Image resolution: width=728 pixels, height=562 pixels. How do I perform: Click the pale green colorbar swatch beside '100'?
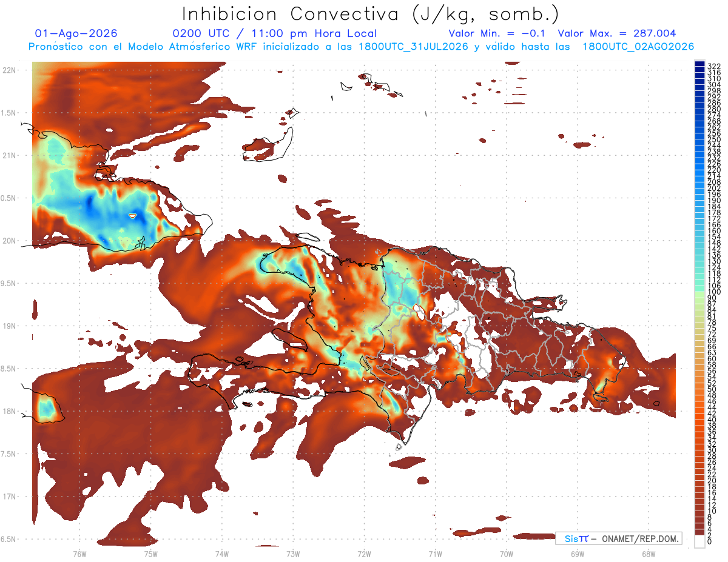[x=699, y=295]
